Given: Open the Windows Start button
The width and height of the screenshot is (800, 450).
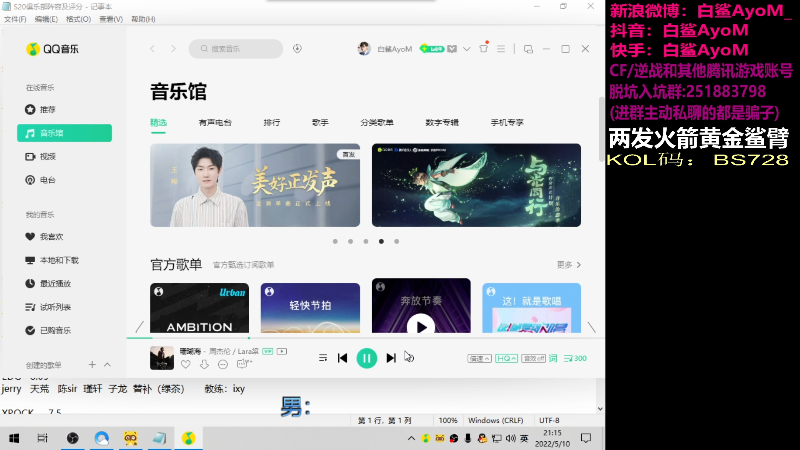Looking at the screenshot, I should (x=14, y=438).
